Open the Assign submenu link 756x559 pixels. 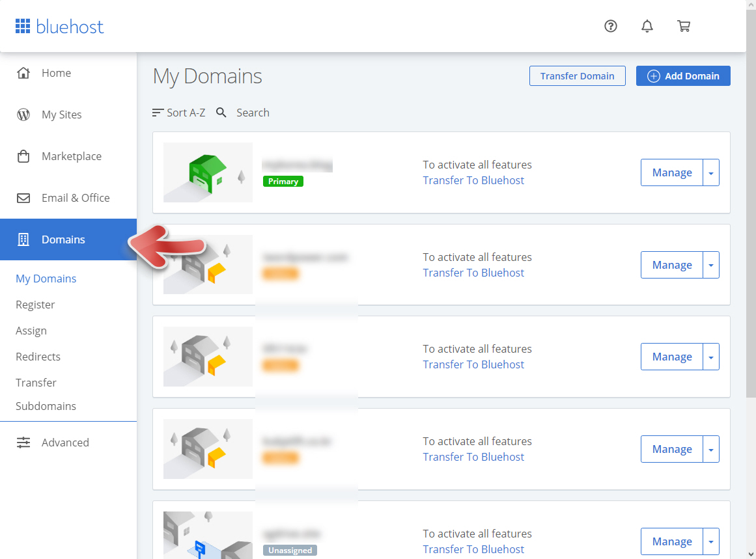31,331
